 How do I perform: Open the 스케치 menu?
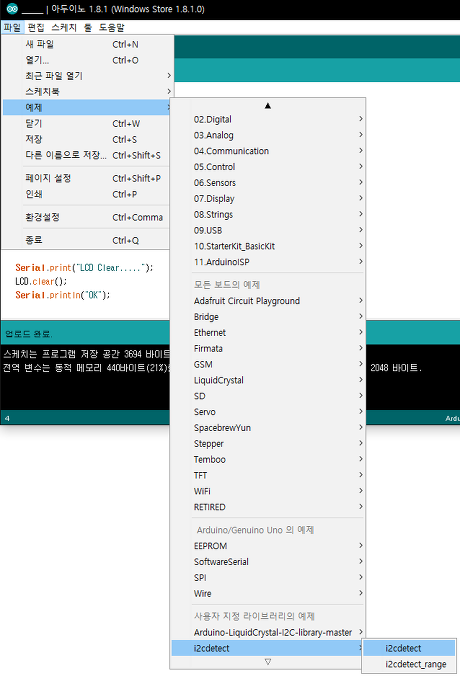(64, 28)
